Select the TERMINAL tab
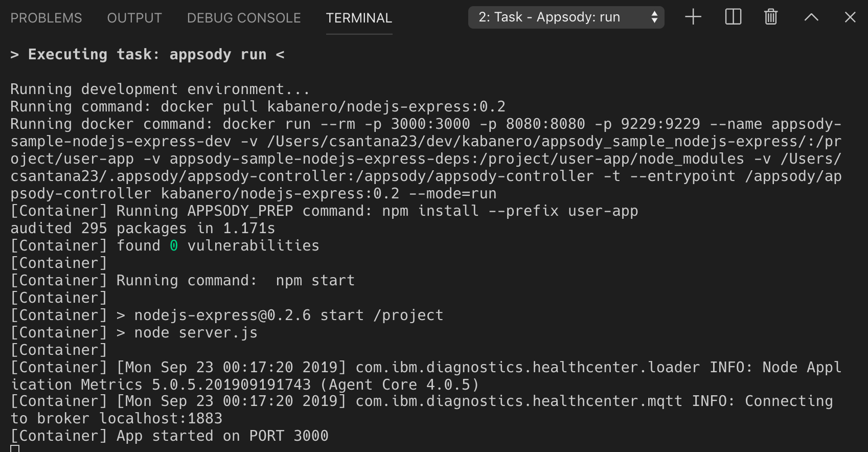 point(359,18)
